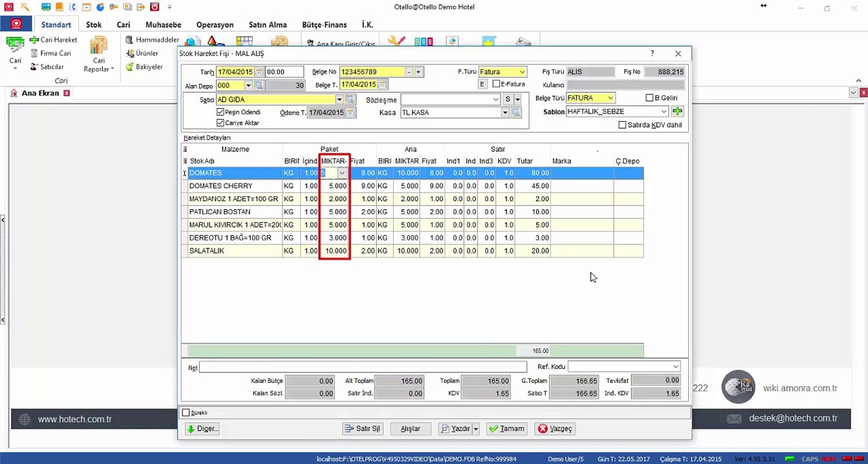This screenshot has height=464, width=868.
Task: Enable the Satırda KDV dahil checkbox
Action: click(x=622, y=125)
